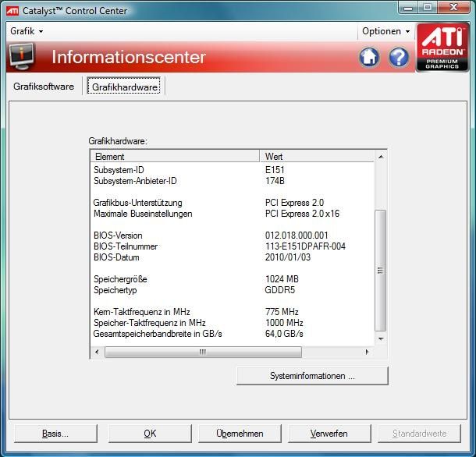This screenshot has width=476, height=457.
Task: Click the vertical scrollbar down arrow
Action: (381, 338)
